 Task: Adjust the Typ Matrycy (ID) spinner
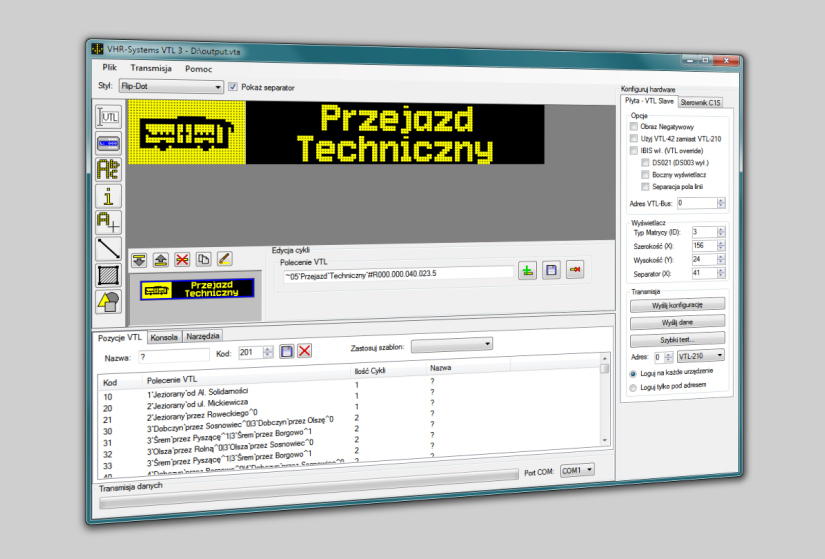721,232
